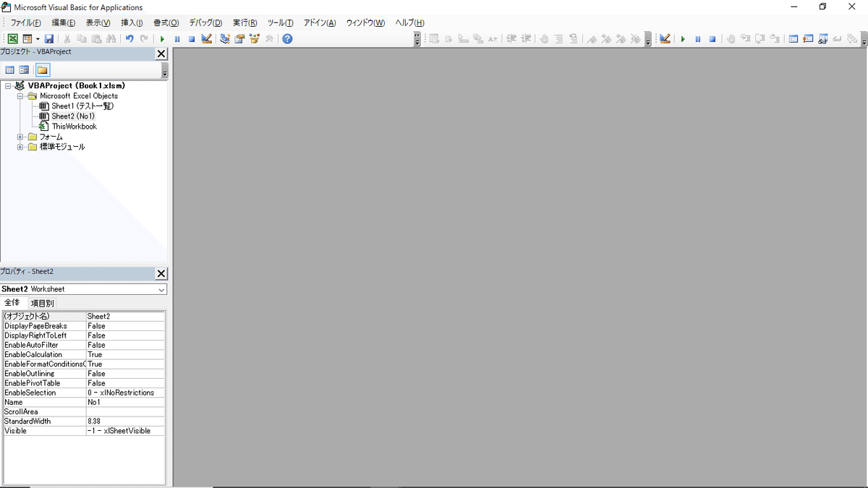Collapse the VBAProject (Book1.xlsm) node
Screen dimensions: 868x488
tap(8, 85)
